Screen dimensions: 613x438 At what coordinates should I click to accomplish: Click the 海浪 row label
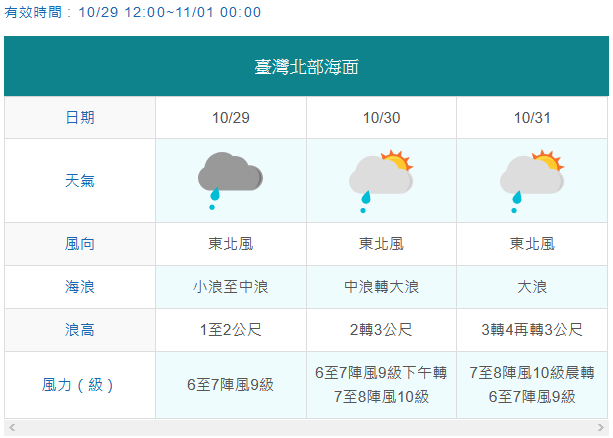click(80, 287)
